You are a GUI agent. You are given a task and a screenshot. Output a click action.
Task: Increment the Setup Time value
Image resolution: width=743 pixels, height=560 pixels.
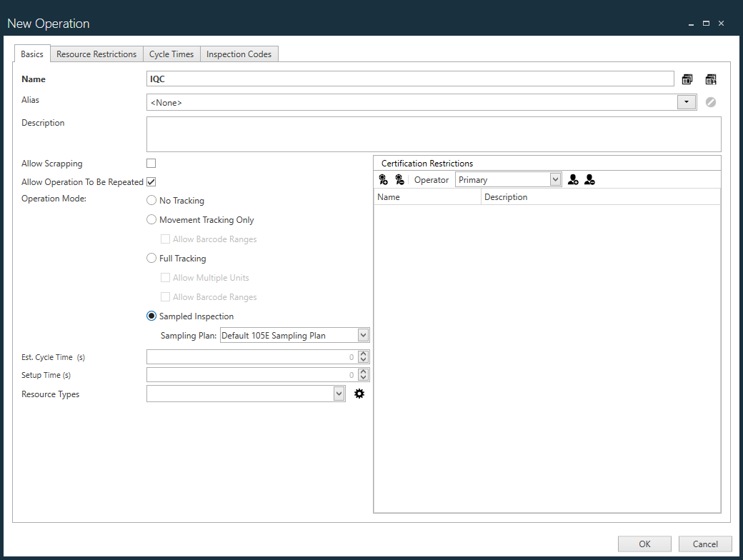(x=363, y=371)
